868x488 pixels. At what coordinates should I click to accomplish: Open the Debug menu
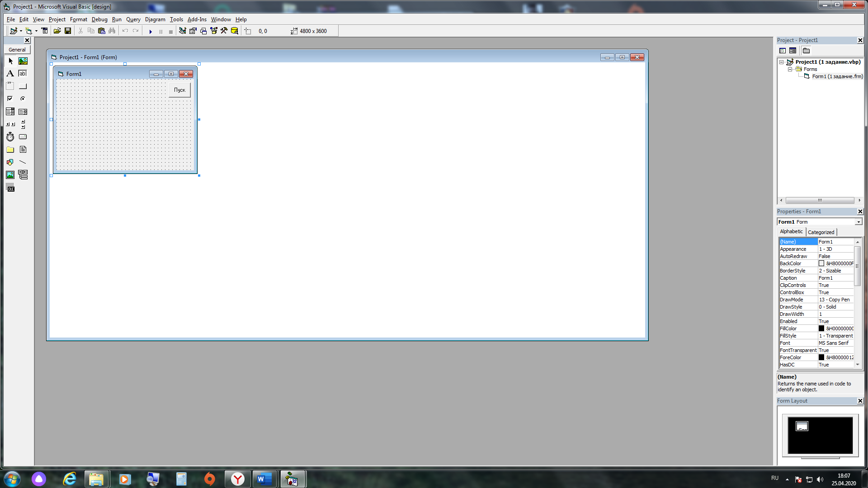(99, 19)
